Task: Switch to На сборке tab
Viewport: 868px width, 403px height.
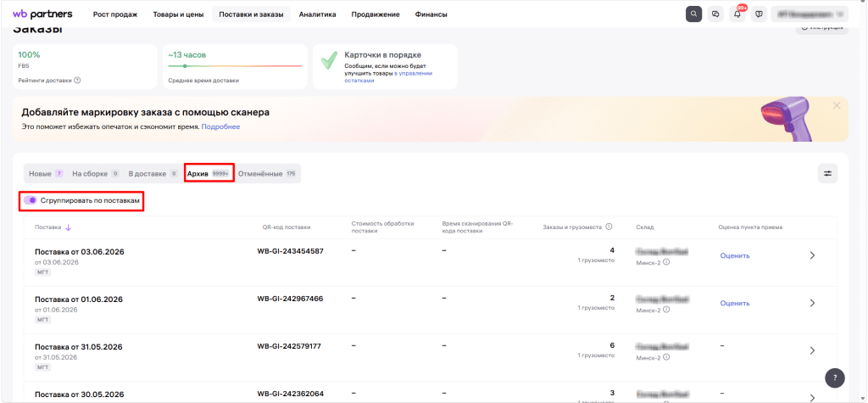Action: tap(95, 174)
